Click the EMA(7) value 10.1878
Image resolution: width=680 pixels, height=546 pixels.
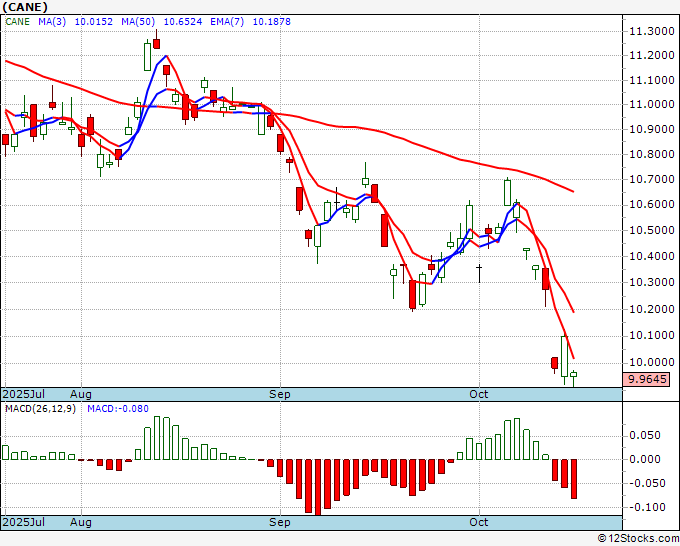point(271,22)
